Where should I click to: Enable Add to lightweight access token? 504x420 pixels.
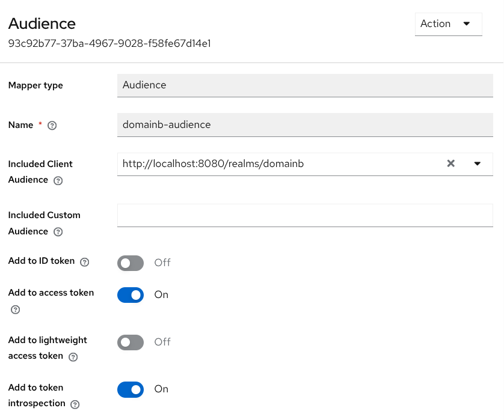131,342
